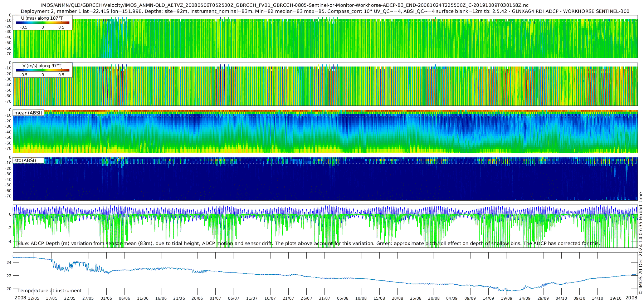644x304 pixels.
Task: Select the 12/05 date on the time axis
Action: [34, 298]
